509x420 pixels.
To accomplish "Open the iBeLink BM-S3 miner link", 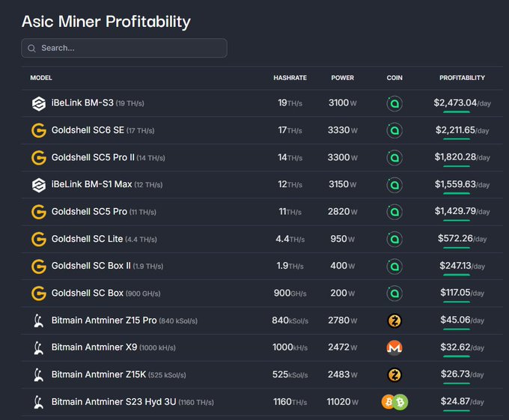I will pyautogui.click(x=98, y=103).
